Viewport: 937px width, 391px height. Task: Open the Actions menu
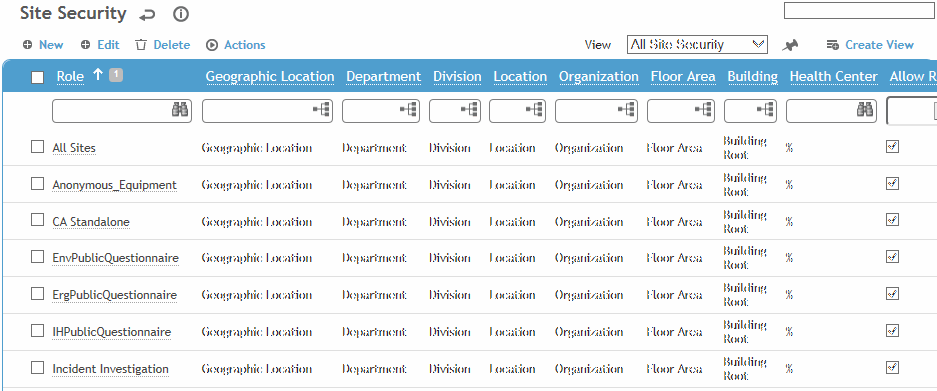235,45
